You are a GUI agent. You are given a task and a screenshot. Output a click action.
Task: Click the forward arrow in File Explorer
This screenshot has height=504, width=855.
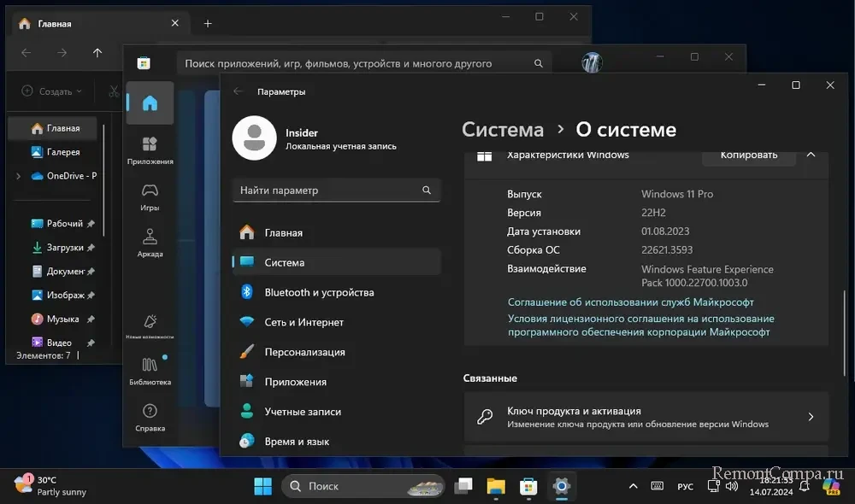62,53
